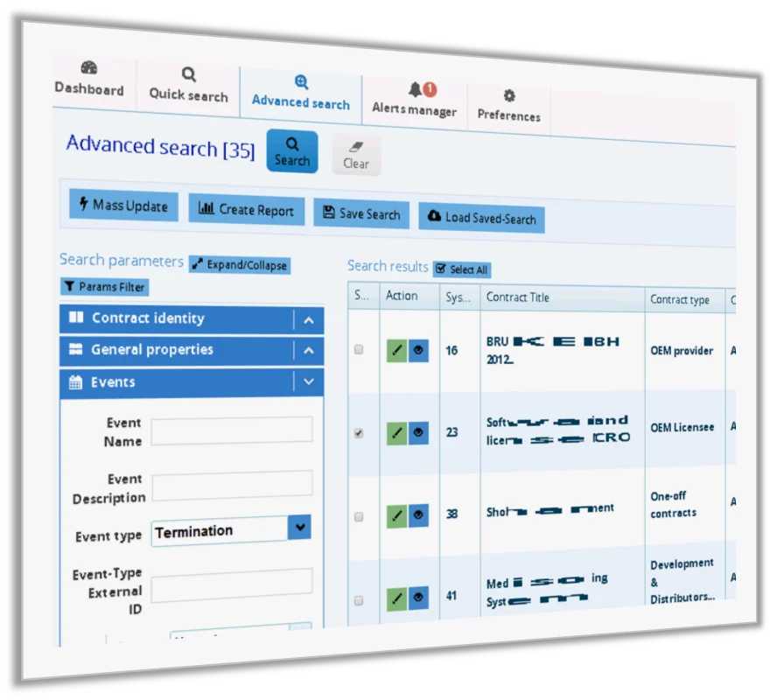770x700 pixels.
Task: Click Mass Update button
Action: [123, 205]
